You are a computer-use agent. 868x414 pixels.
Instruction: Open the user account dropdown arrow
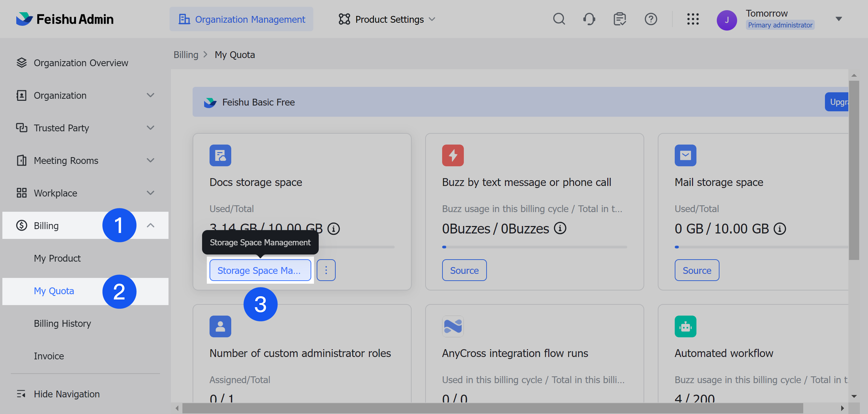pyautogui.click(x=839, y=19)
